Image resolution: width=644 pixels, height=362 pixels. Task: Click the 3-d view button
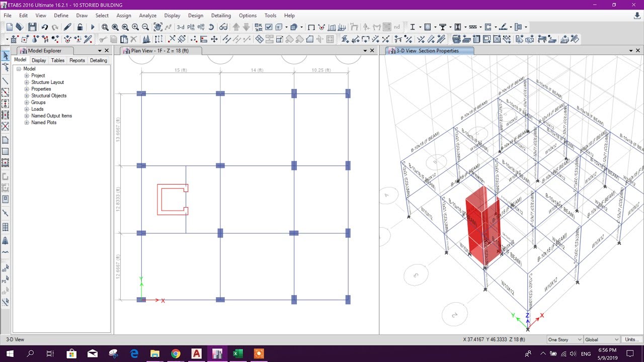pyautogui.click(x=180, y=26)
